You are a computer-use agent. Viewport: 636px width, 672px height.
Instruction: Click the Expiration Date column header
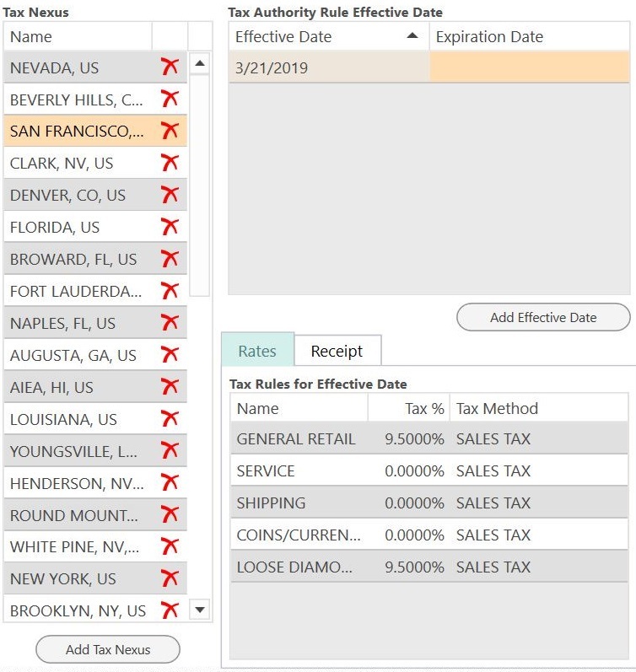point(530,36)
